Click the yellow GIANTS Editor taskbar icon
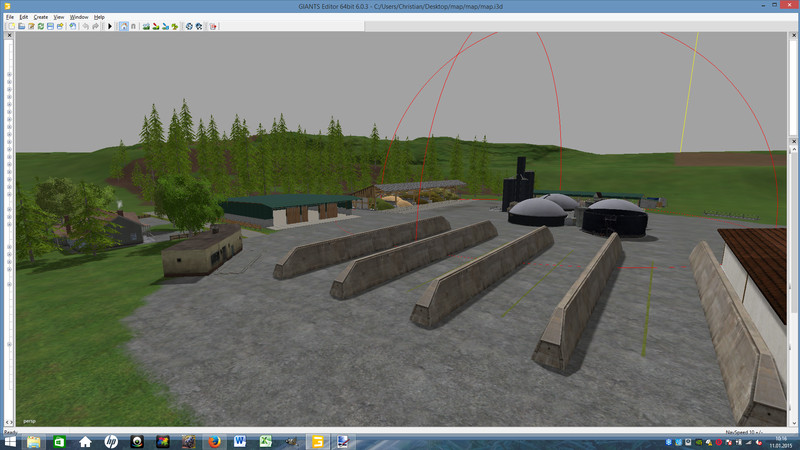 click(x=317, y=441)
